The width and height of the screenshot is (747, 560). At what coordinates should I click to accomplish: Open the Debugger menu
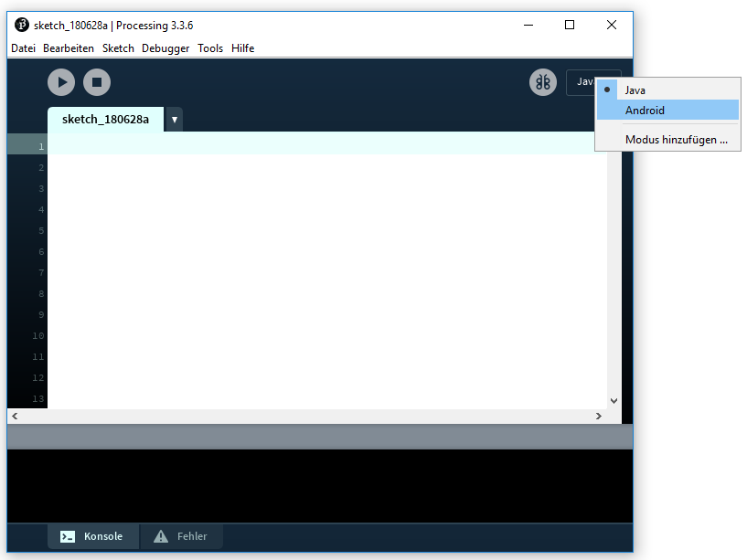(x=165, y=48)
